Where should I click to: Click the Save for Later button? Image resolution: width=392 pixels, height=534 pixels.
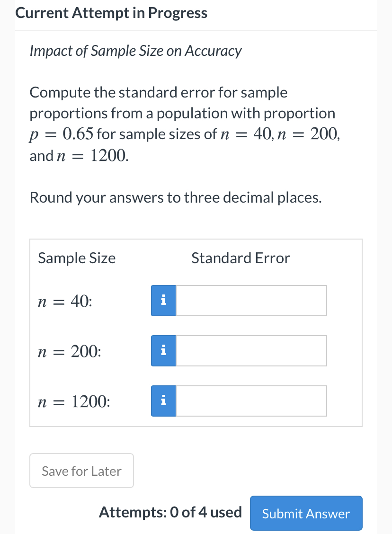click(81, 470)
